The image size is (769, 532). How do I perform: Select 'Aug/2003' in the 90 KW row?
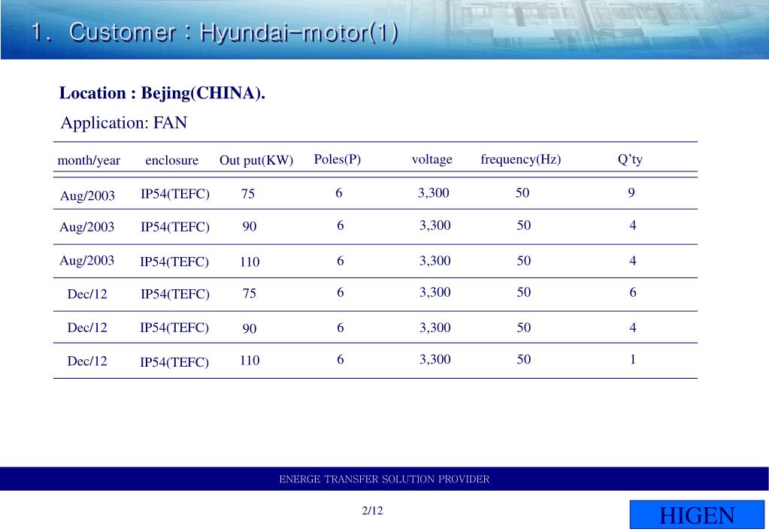[x=86, y=227]
